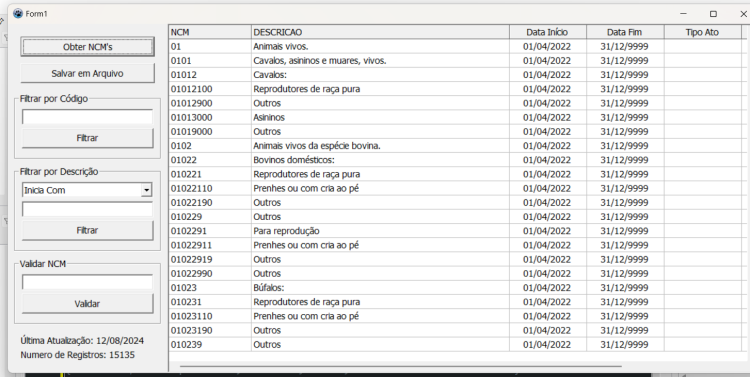
Task: Select the 'Búfalos:' description cell
Action: tap(380, 288)
